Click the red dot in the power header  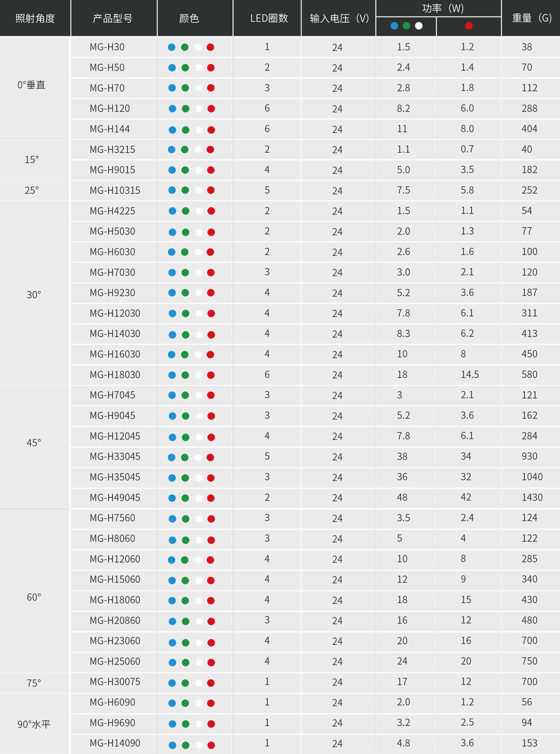point(468,26)
